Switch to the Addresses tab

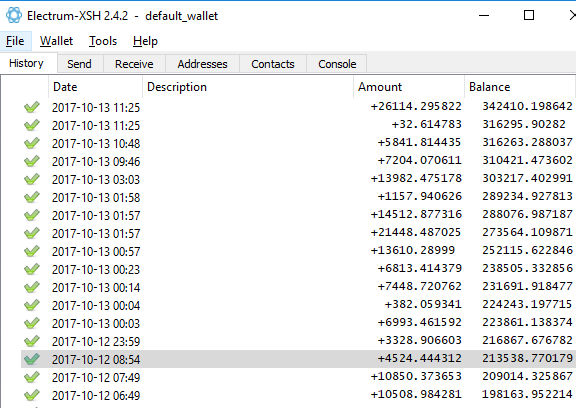pyautogui.click(x=202, y=64)
